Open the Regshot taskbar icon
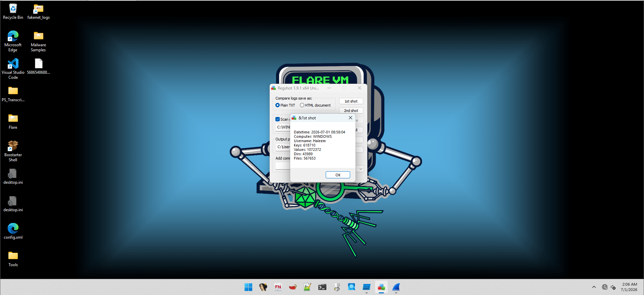The height and width of the screenshot is (295, 644). click(x=381, y=287)
